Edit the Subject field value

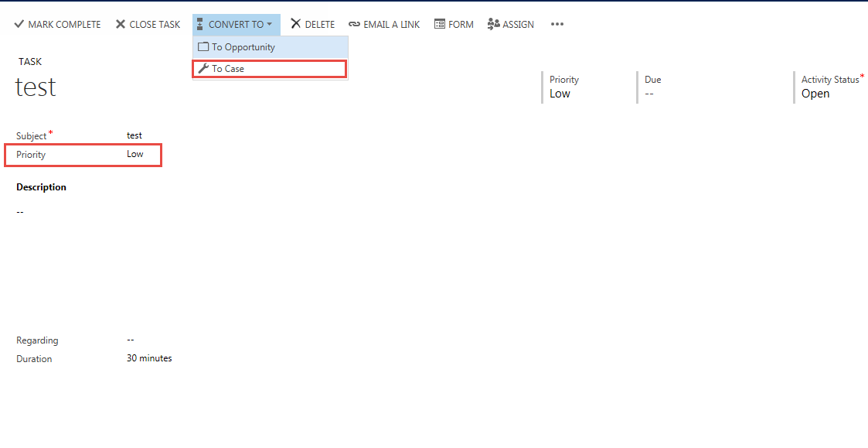134,135
